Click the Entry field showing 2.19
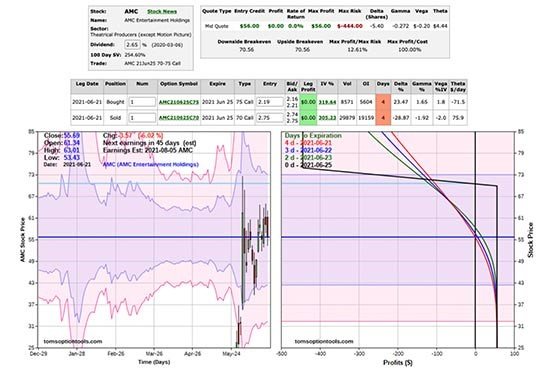This screenshot has height=378, width=550. (270, 102)
